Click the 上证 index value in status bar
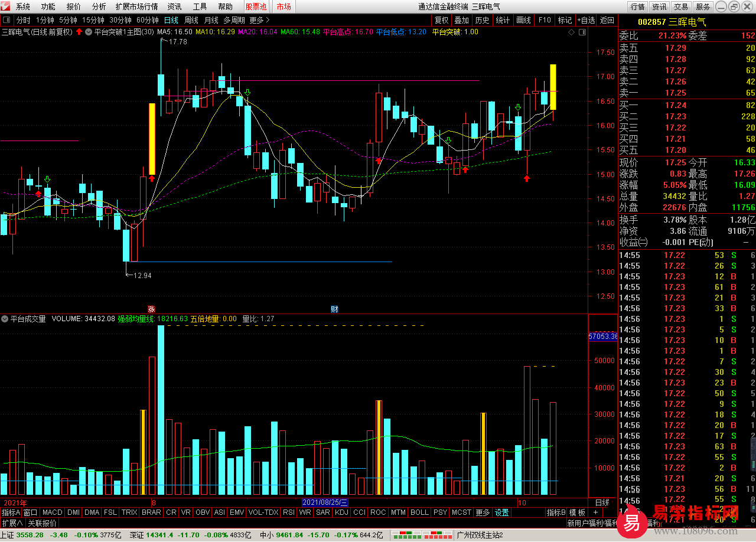This screenshot has width=756, height=542. point(30,535)
